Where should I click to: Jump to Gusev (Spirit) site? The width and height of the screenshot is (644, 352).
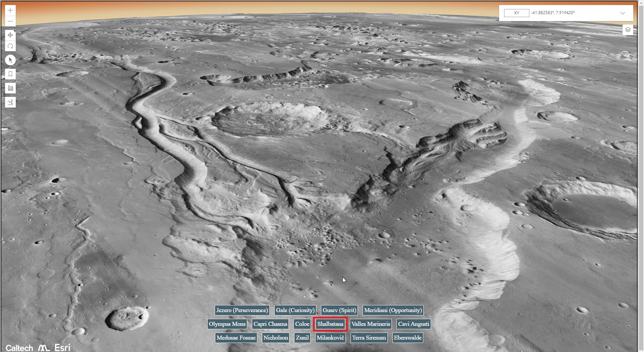click(x=339, y=310)
